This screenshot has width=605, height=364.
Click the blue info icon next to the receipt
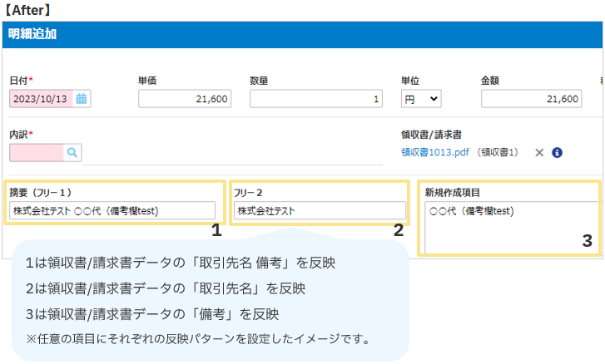tap(558, 153)
